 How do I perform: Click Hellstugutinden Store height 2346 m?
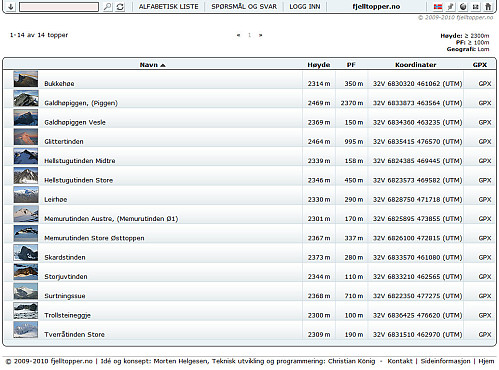coord(319,180)
